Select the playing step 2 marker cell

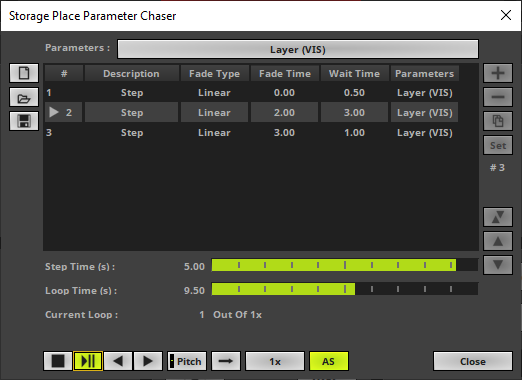[x=63, y=112]
